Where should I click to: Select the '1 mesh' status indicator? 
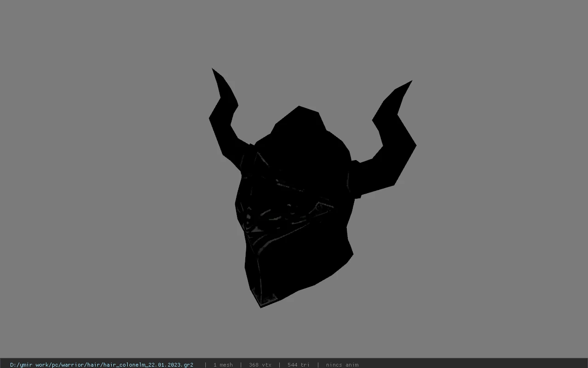[x=223, y=365]
